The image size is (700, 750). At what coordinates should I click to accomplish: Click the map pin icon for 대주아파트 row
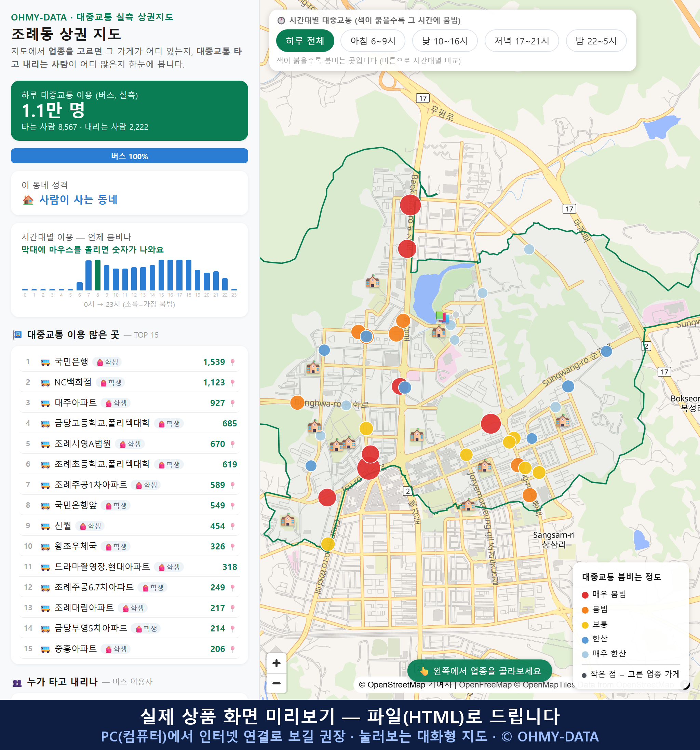point(232,403)
